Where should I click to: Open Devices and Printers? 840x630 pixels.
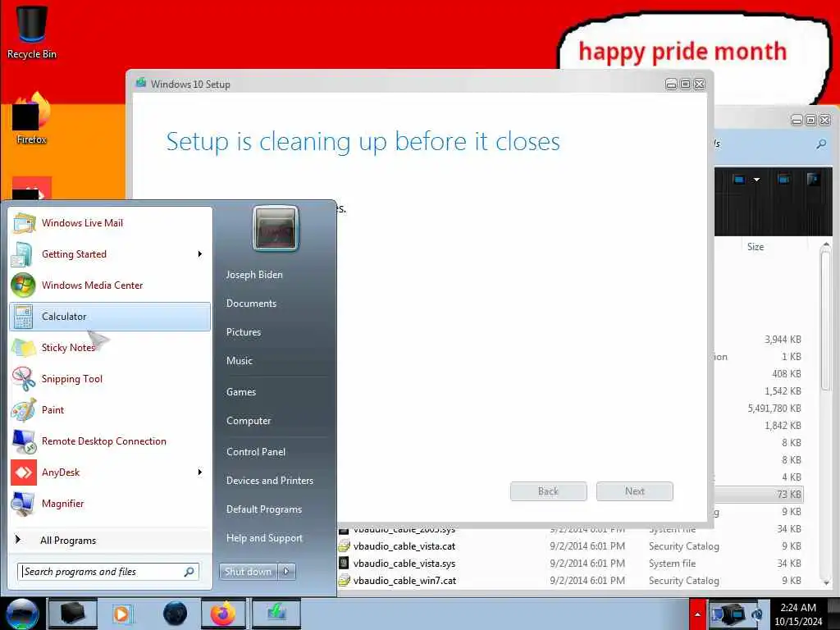270,481
